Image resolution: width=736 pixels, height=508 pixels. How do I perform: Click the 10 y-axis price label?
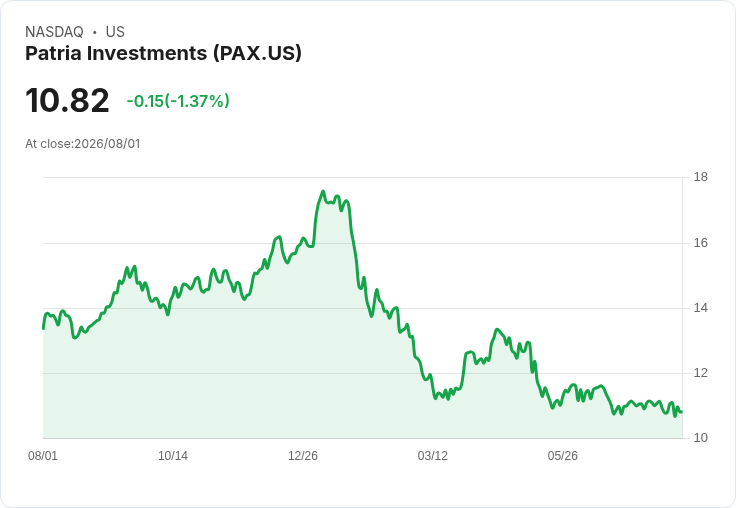[x=700, y=438]
